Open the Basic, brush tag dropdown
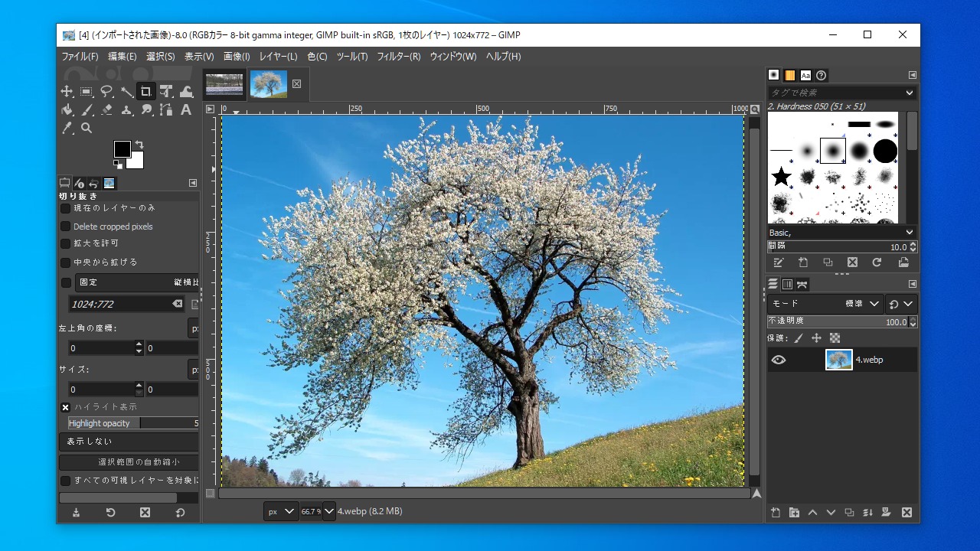Viewport: 980px width, 551px height. tap(910, 232)
